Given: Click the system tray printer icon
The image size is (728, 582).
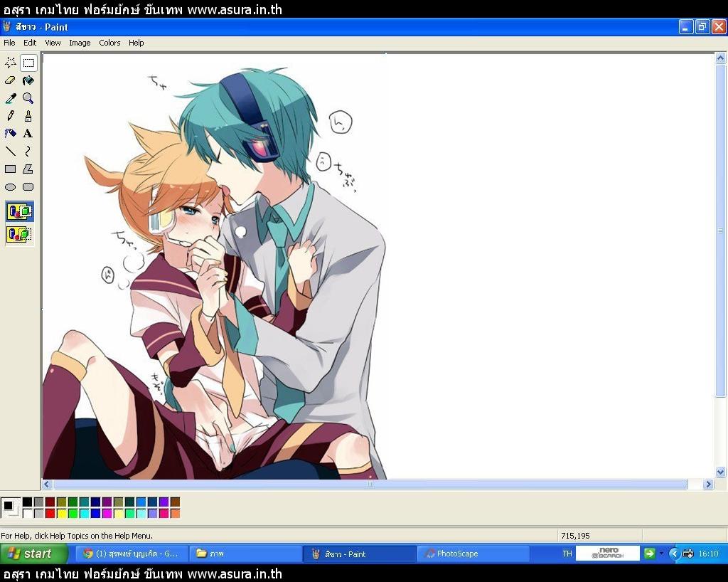Looking at the screenshot, I should (x=688, y=554).
